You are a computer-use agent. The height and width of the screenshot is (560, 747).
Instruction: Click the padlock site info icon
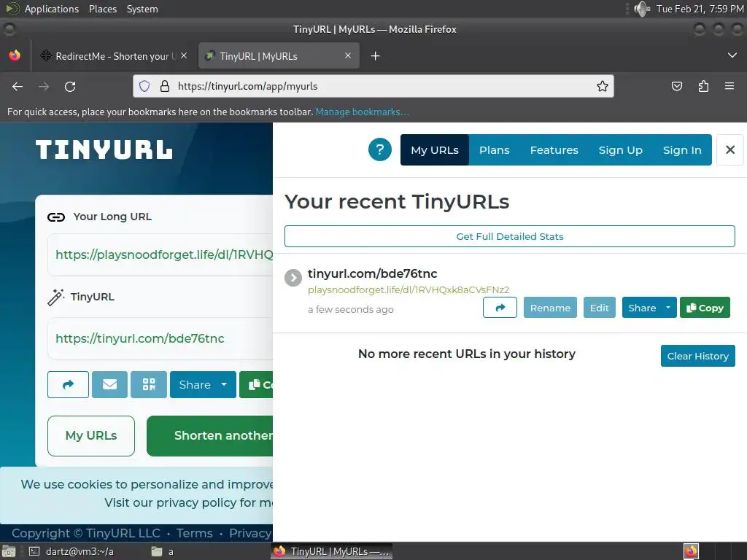click(x=165, y=86)
